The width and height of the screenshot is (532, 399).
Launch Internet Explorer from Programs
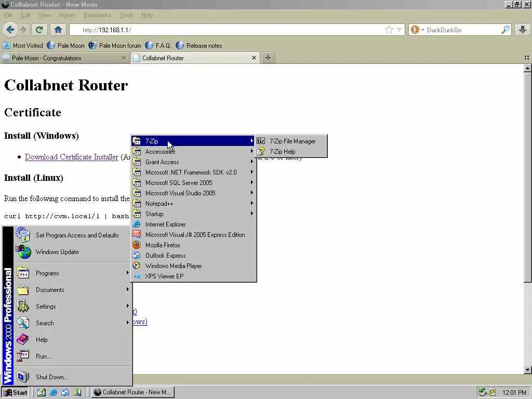[x=193, y=224]
